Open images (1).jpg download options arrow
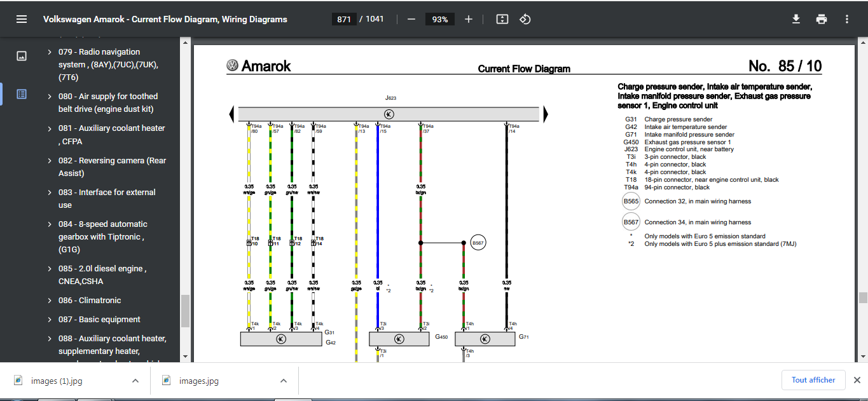Viewport: 868px width, 401px height. 135,381
